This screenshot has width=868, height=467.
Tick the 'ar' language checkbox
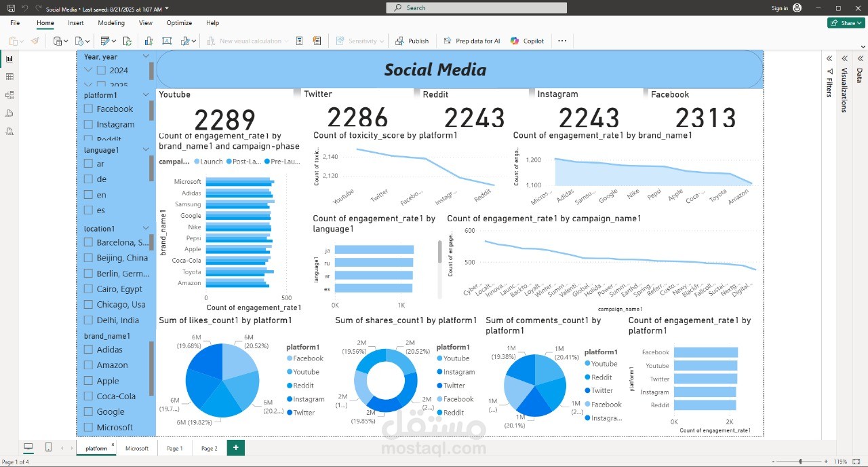coord(88,164)
